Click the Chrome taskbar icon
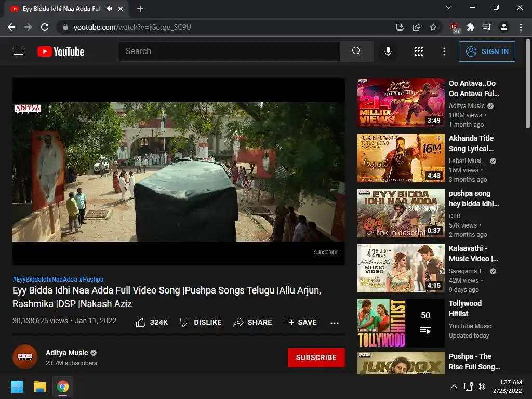The image size is (532, 399). pyautogui.click(x=62, y=387)
